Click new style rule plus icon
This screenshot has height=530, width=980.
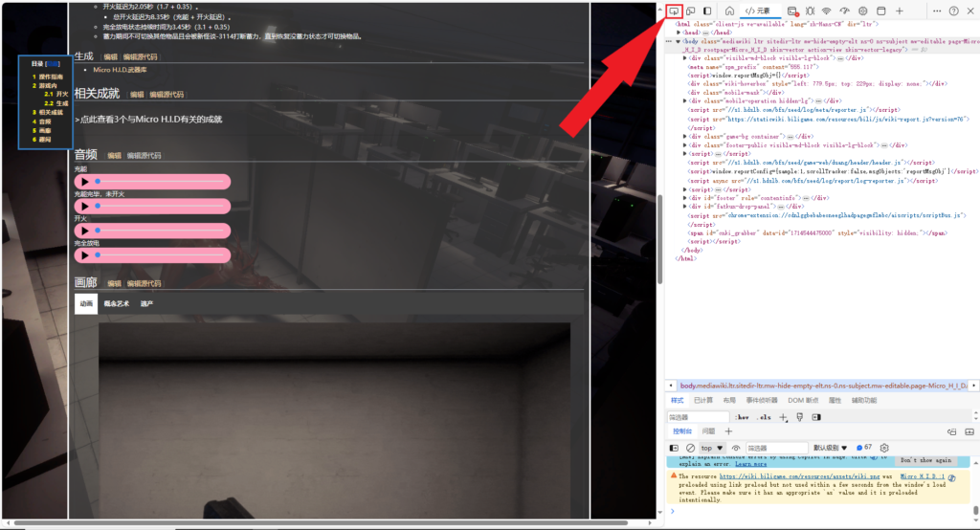783,417
